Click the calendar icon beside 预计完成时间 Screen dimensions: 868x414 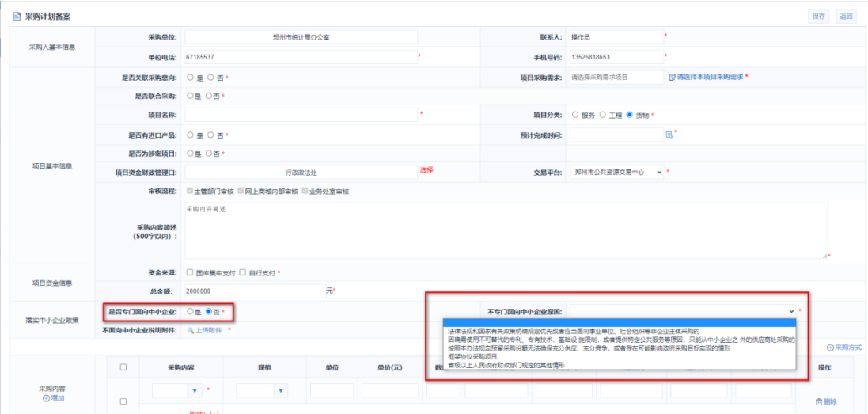(669, 135)
